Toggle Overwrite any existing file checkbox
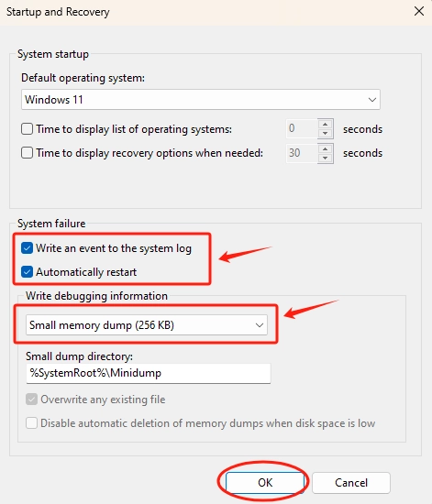The image size is (432, 504). [x=31, y=400]
